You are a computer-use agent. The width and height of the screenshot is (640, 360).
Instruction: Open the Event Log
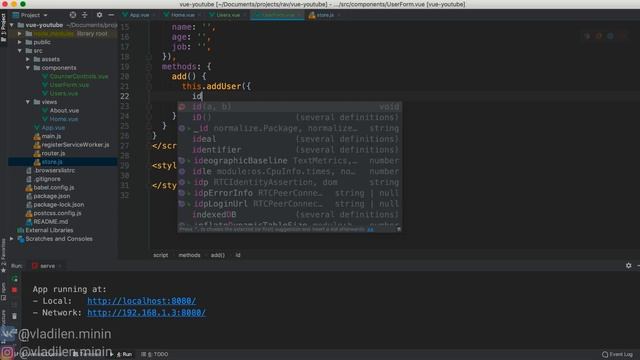tap(617, 354)
